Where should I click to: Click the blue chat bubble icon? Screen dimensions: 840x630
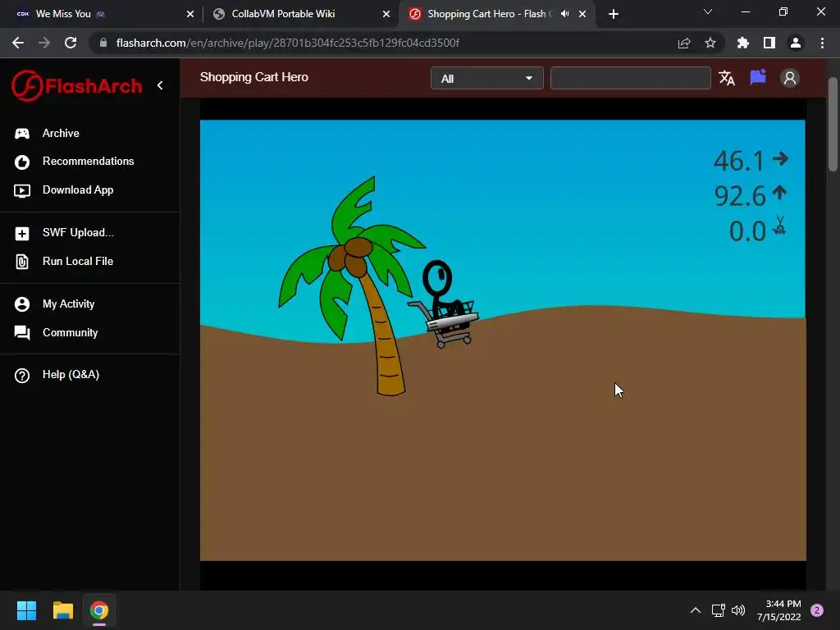click(758, 78)
